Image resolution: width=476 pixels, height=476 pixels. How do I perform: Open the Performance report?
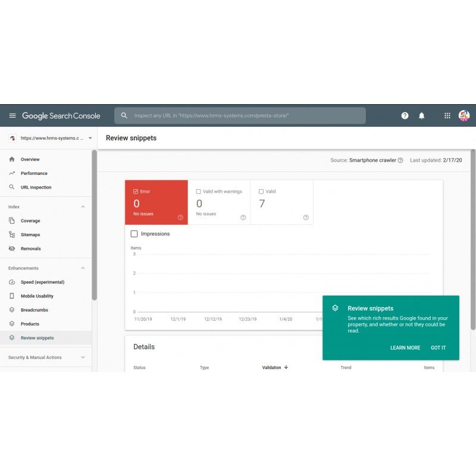pyautogui.click(x=46, y=173)
